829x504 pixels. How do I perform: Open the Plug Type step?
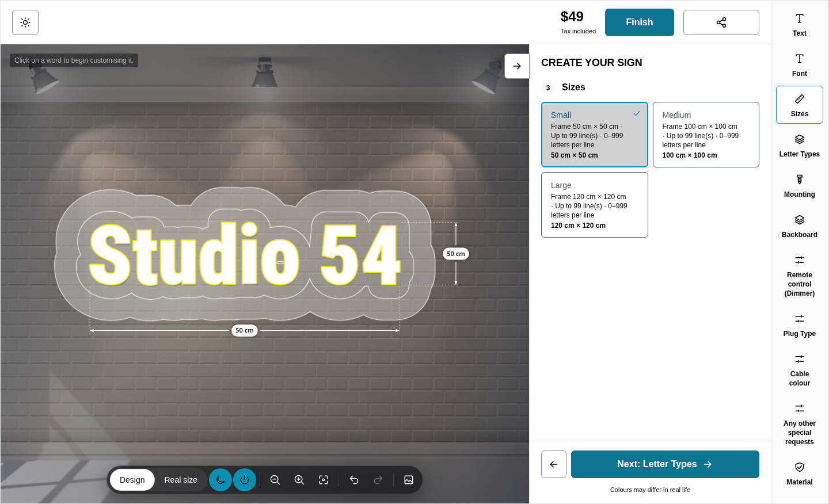point(800,326)
